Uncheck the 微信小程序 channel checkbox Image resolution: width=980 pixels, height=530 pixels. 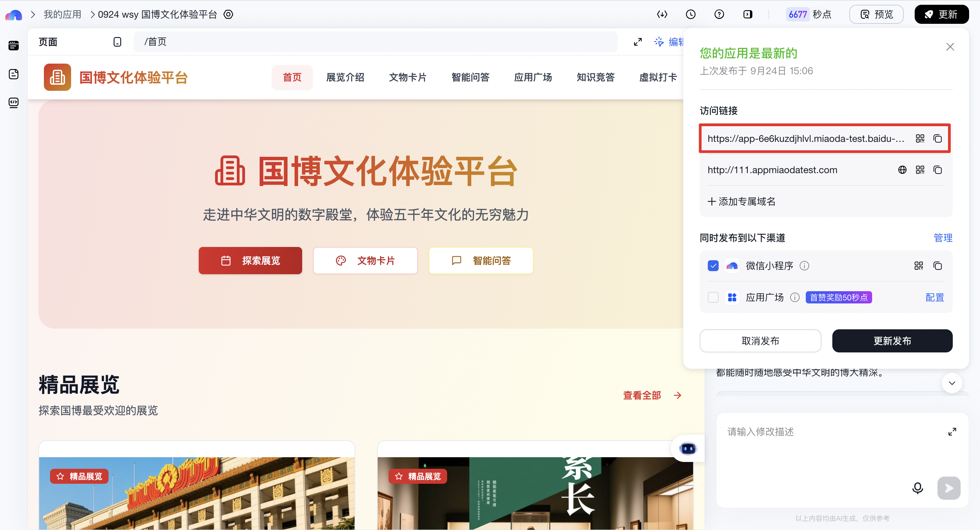[713, 266]
